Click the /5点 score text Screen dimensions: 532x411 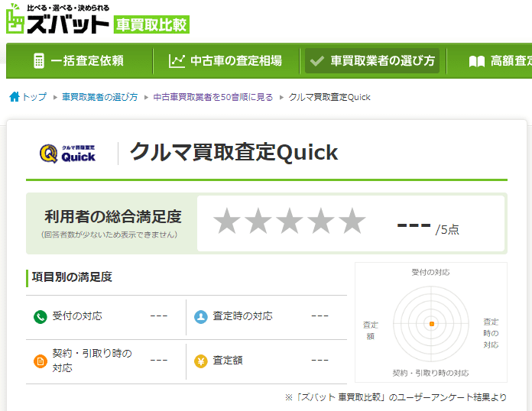tap(447, 230)
